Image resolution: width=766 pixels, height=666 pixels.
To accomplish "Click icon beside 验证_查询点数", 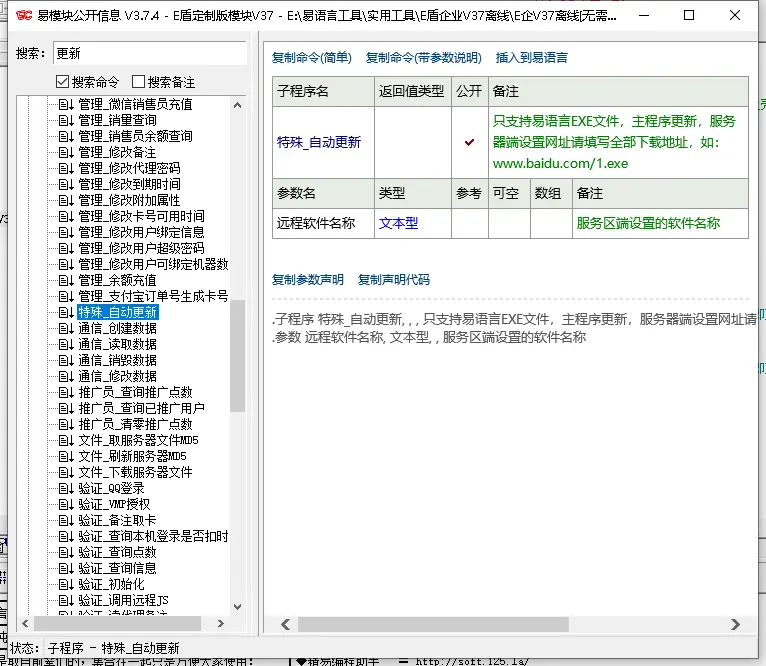I will [66, 553].
